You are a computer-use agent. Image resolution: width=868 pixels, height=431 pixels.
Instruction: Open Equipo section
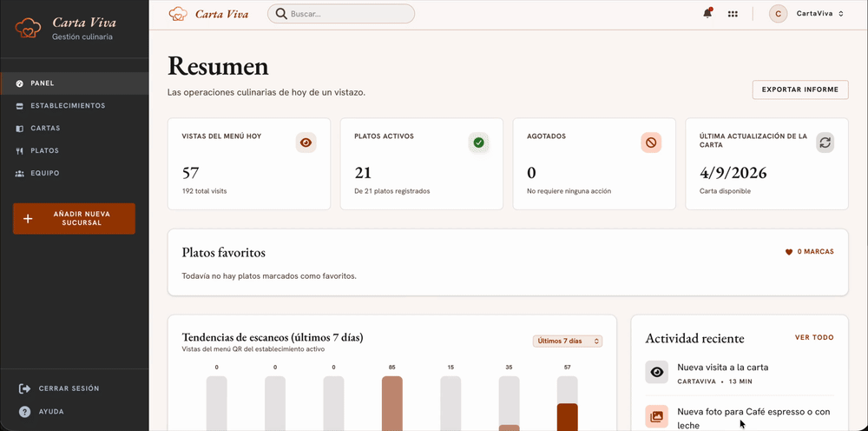pyautogui.click(x=74, y=174)
